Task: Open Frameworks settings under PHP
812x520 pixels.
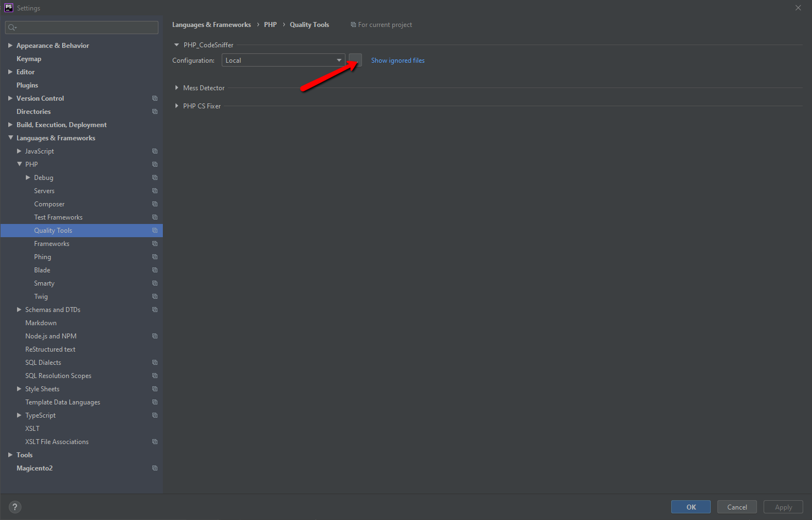Action: click(x=52, y=244)
